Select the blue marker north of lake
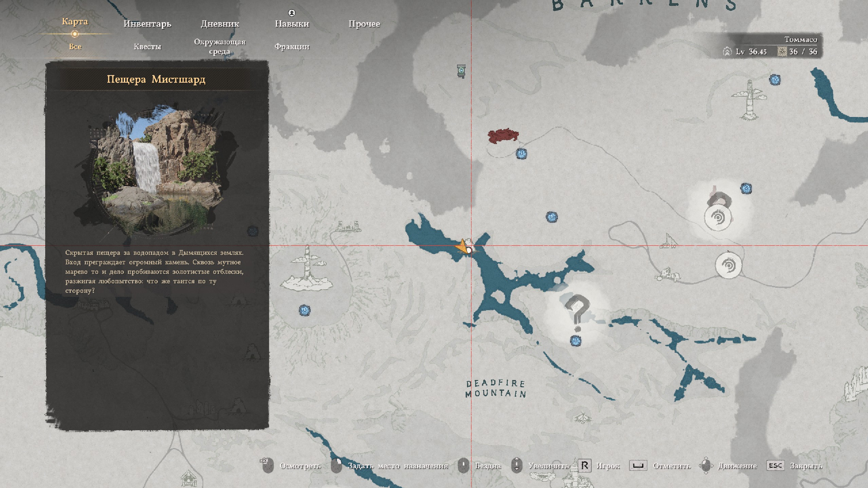Image resolution: width=868 pixels, height=488 pixels. (552, 217)
